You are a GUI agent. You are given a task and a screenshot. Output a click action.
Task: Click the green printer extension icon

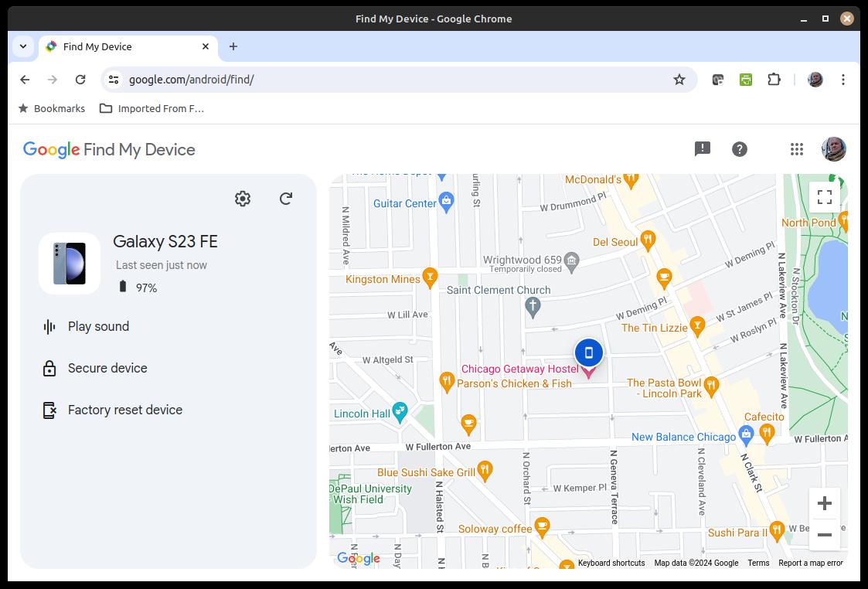746,80
